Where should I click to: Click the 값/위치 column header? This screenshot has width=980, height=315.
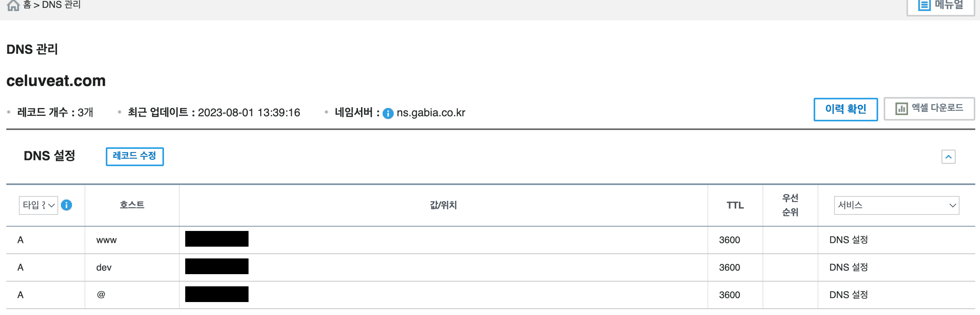[x=443, y=205]
